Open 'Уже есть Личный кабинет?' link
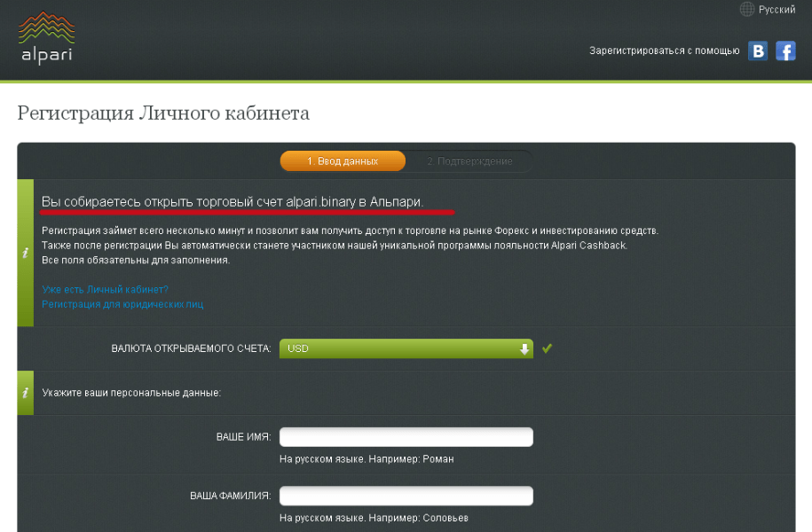 pyautogui.click(x=105, y=289)
